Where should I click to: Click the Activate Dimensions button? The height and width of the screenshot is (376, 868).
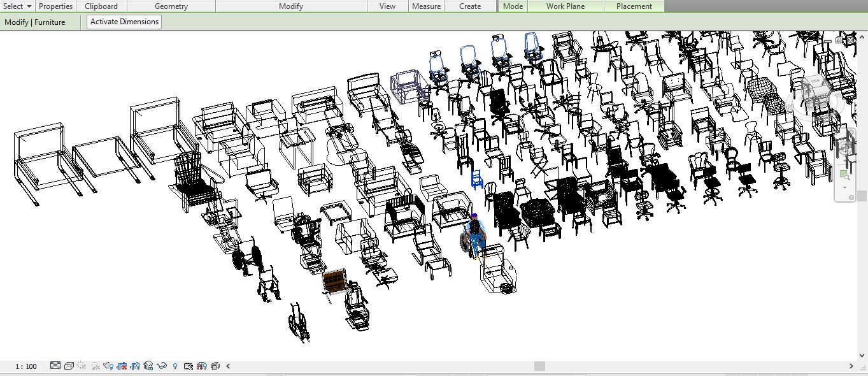coord(124,22)
